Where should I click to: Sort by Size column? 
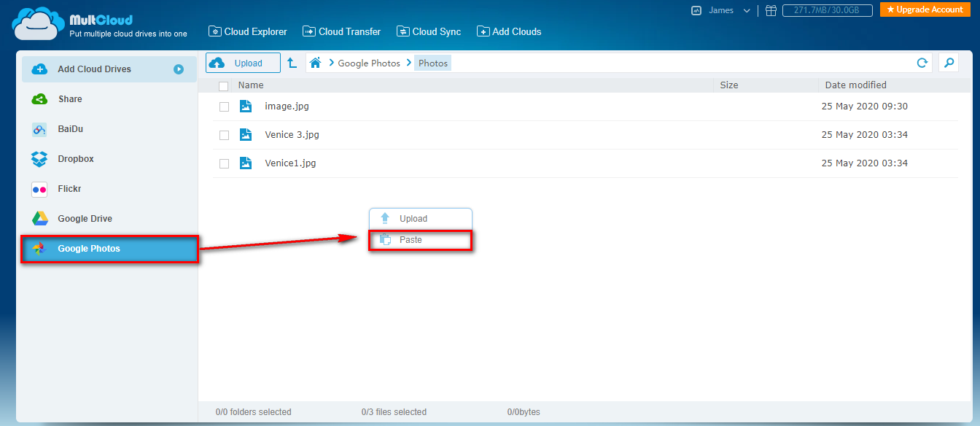coord(729,85)
